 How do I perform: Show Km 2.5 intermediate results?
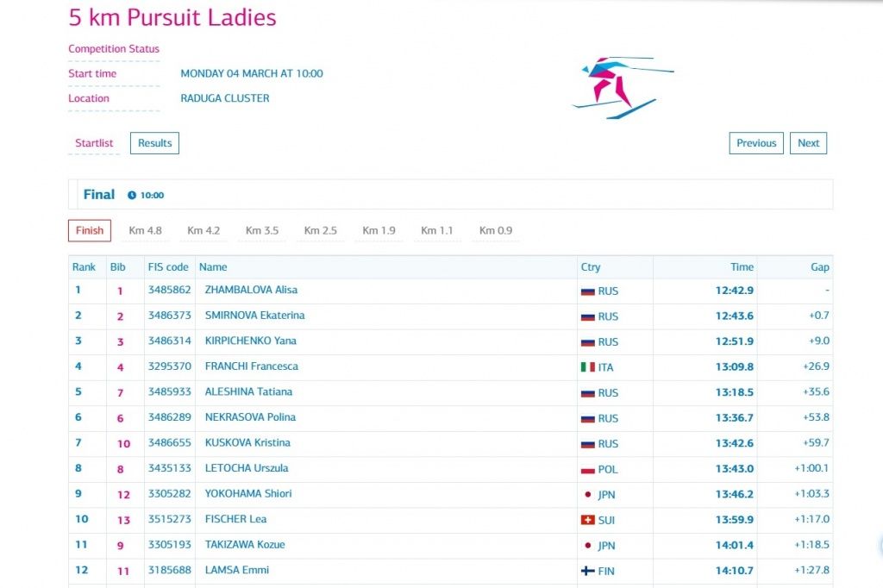click(x=320, y=231)
